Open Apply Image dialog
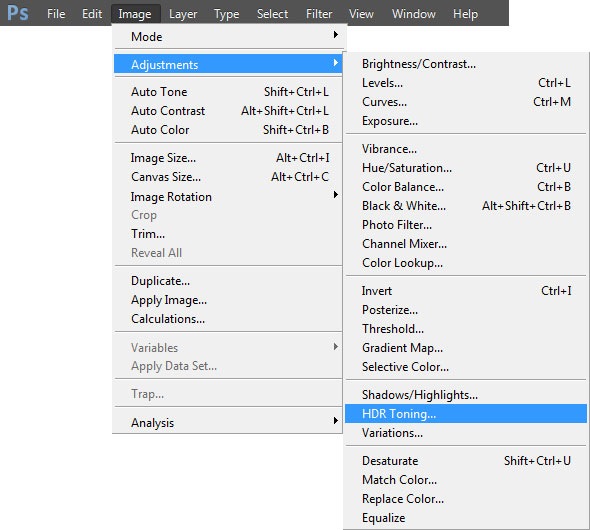Screen dimensions: 590x530 coord(228,300)
